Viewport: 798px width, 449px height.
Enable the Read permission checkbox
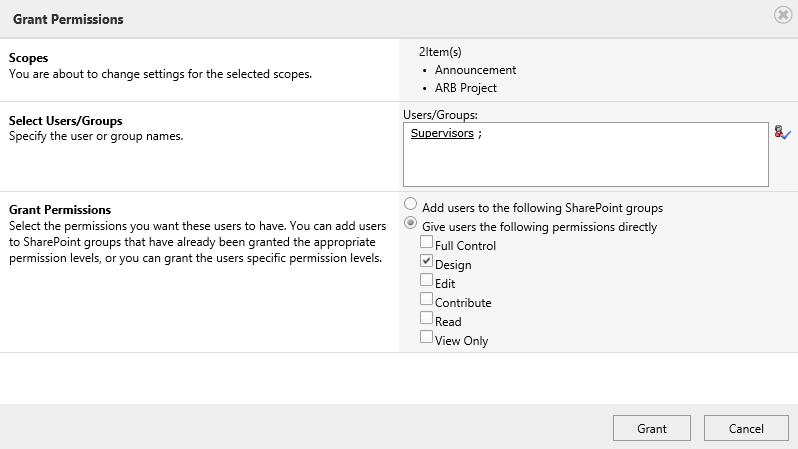[x=426, y=318]
